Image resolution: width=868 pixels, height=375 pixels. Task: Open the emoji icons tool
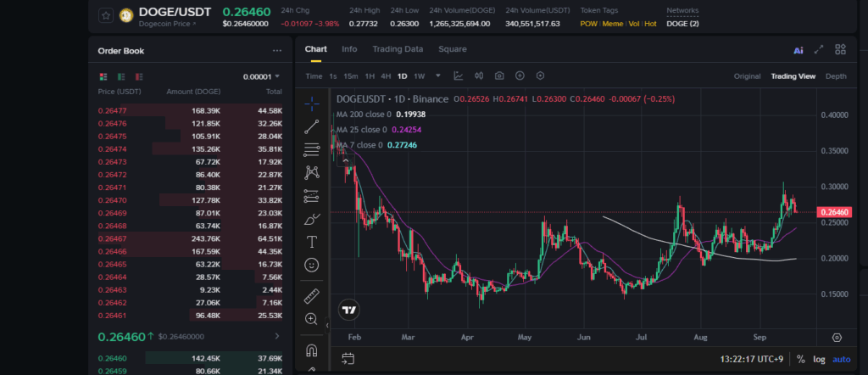tap(312, 266)
